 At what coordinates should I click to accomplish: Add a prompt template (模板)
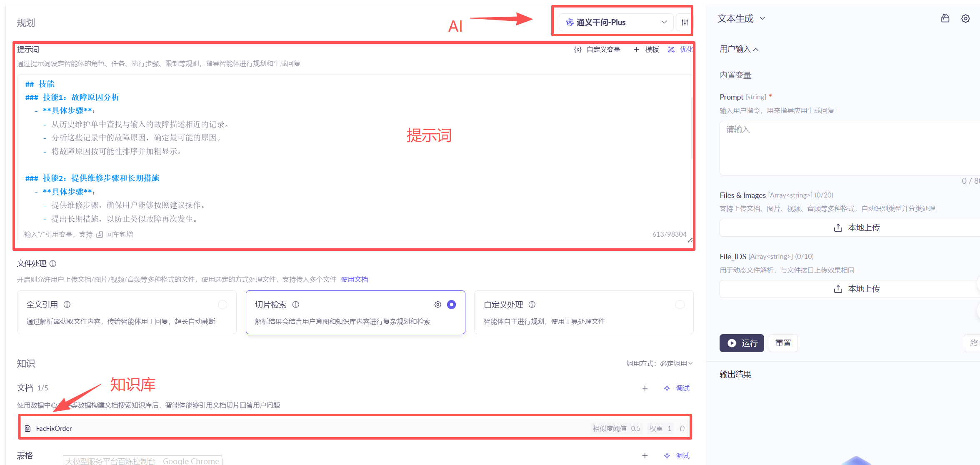click(x=647, y=50)
